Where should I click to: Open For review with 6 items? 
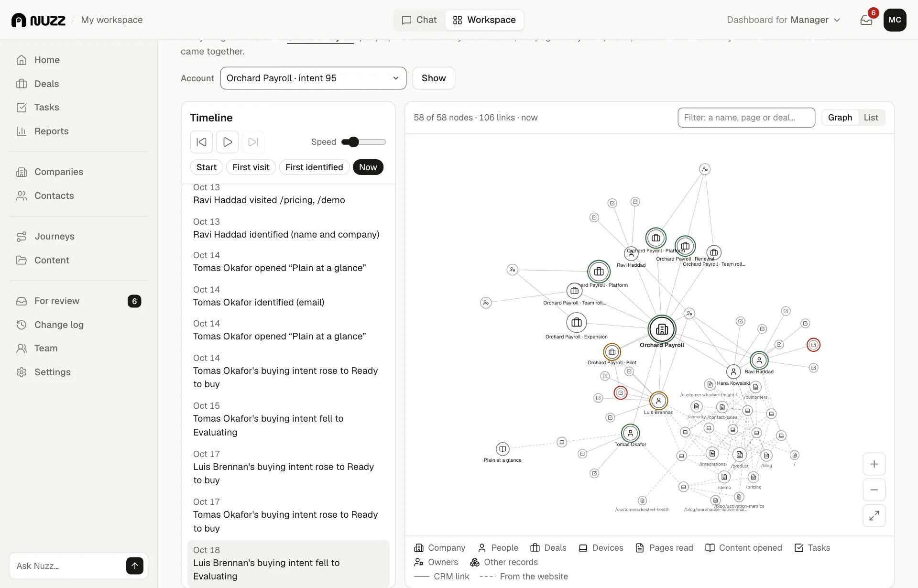tap(79, 301)
